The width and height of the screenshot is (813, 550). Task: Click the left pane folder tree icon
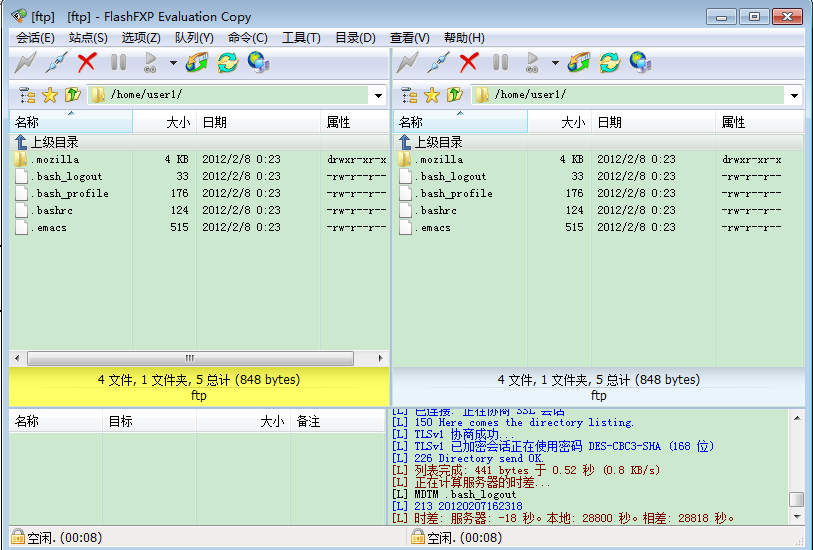point(27,95)
